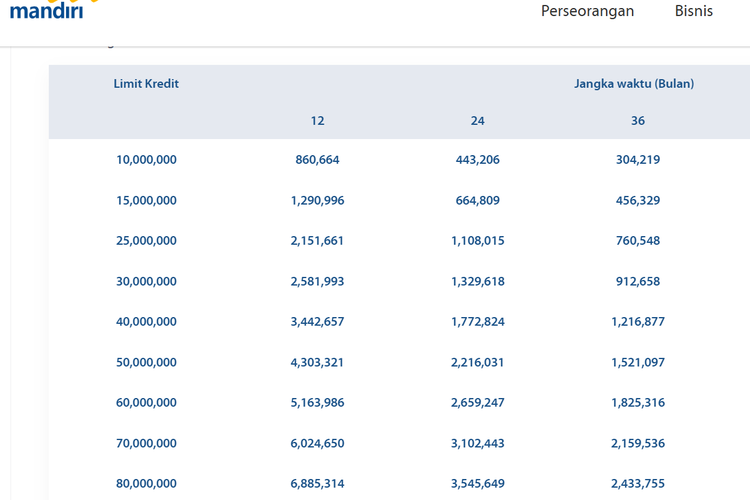750x500 pixels.
Task: Click the 2,433,755 installment value
Action: 638,484
